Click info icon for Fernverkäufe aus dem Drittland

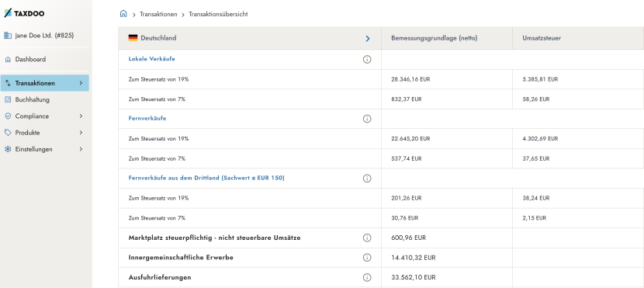(x=367, y=179)
